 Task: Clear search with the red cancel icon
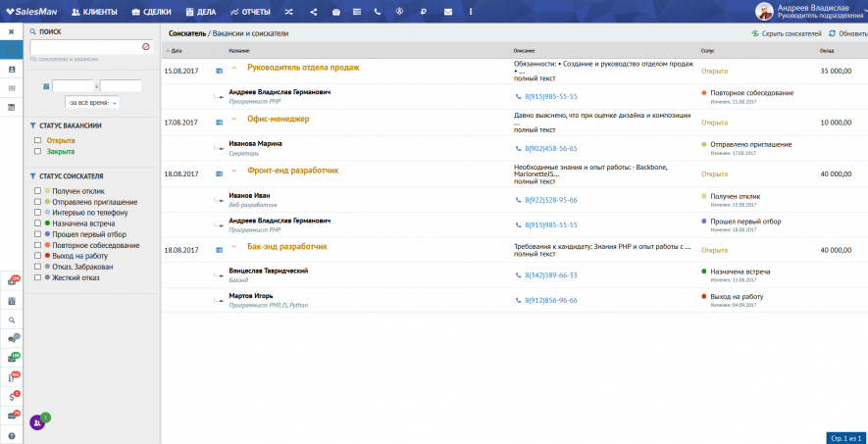pyautogui.click(x=146, y=46)
